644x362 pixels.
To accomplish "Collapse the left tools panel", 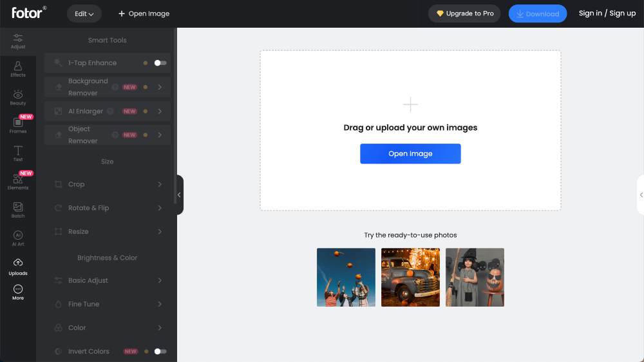I will coord(180,195).
